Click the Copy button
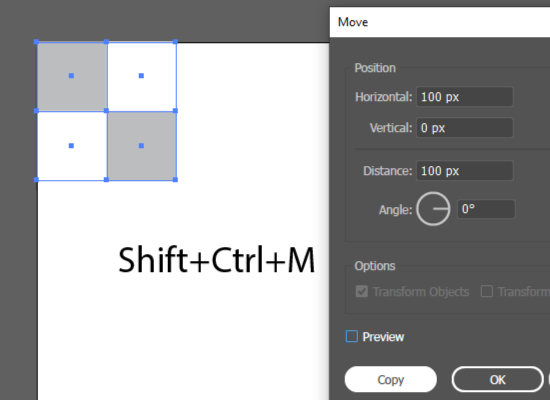 pyautogui.click(x=391, y=379)
